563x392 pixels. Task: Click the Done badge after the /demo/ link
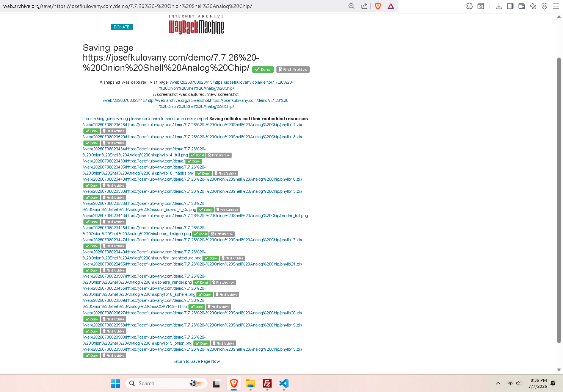[x=194, y=161]
